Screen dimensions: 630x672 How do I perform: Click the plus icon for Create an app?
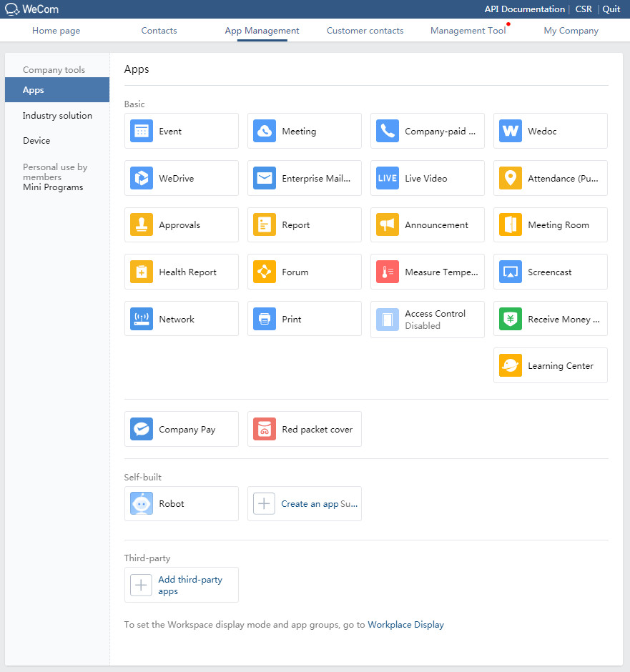pyautogui.click(x=264, y=503)
